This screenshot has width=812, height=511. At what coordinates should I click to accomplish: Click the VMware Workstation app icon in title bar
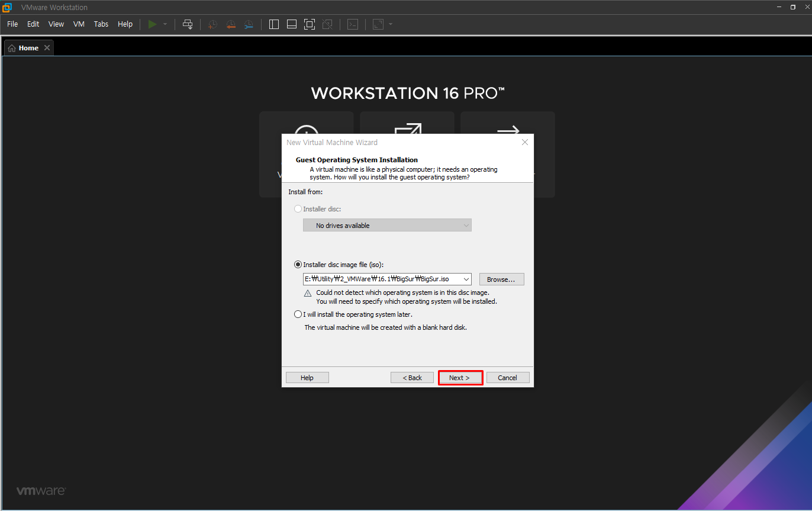[x=7, y=7]
